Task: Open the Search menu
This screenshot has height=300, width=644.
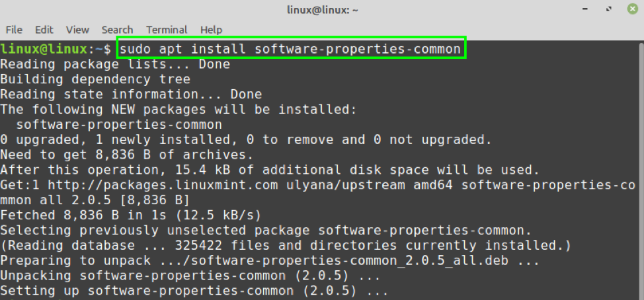Action: coord(117,30)
